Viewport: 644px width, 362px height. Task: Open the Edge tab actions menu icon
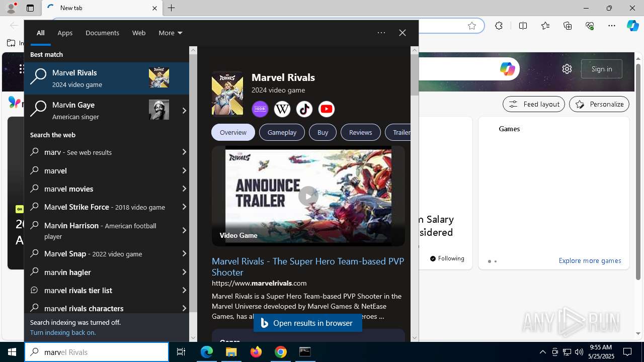point(30,8)
